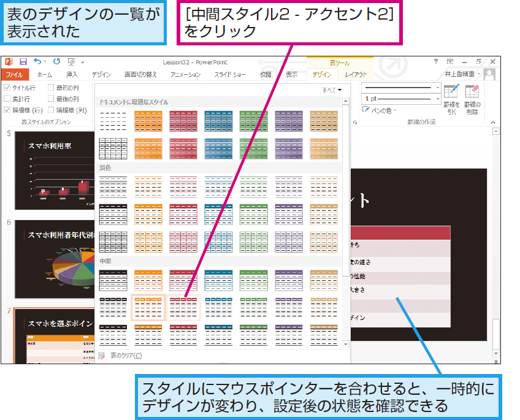Select the 表のクリア command with table icon
Viewport: 520px width, 420px height.
tap(123, 354)
